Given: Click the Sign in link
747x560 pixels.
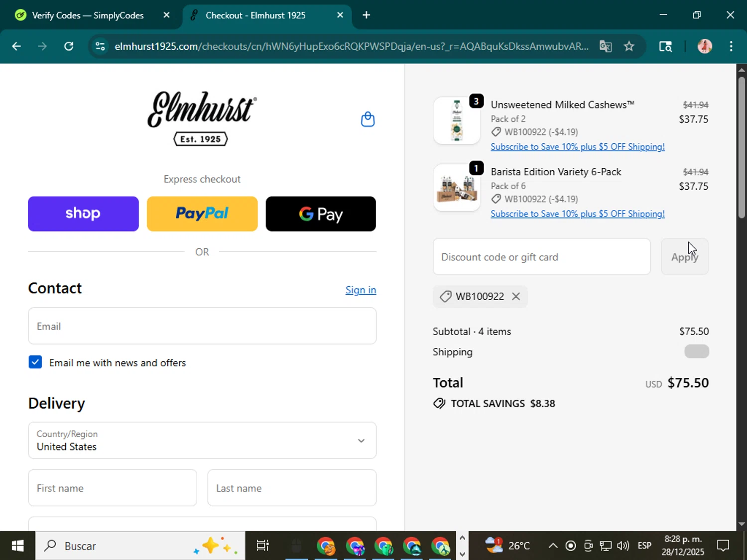Looking at the screenshot, I should point(361,290).
